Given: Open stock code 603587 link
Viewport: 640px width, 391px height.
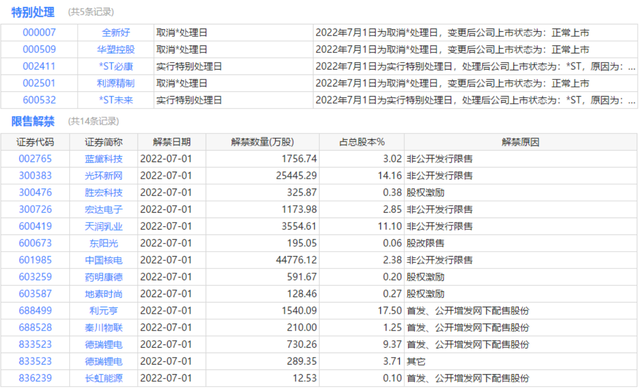Looking at the screenshot, I should pos(35,294).
